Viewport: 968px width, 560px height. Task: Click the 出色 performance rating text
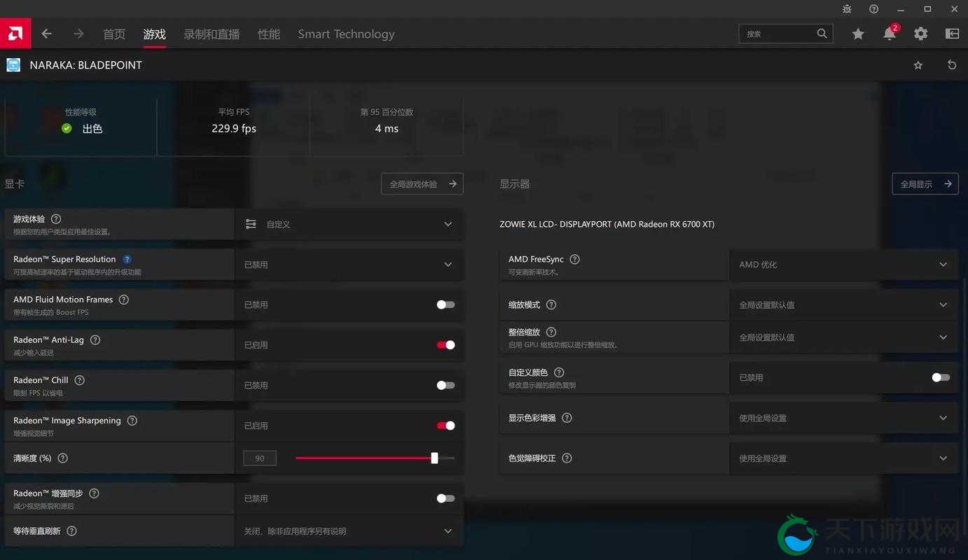(92, 129)
